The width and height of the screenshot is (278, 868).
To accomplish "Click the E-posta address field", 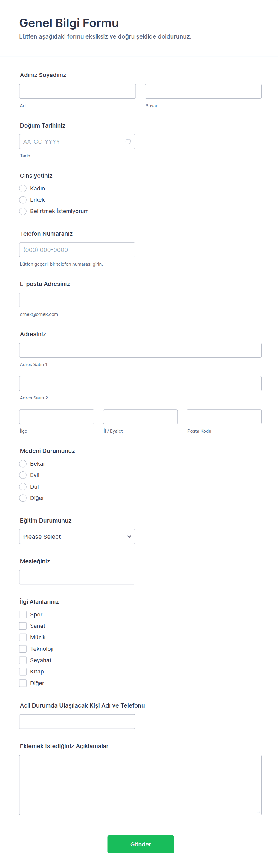I will (x=77, y=300).
